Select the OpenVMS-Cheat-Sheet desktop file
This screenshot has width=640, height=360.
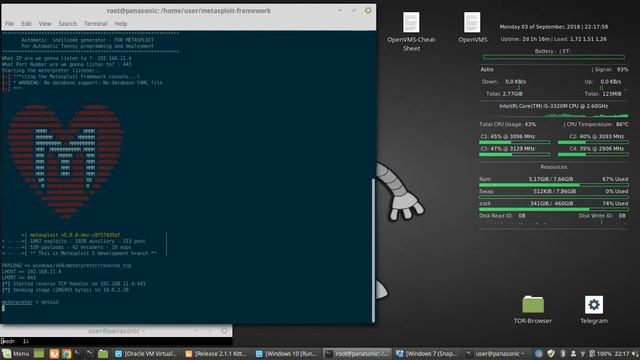[x=411, y=32]
